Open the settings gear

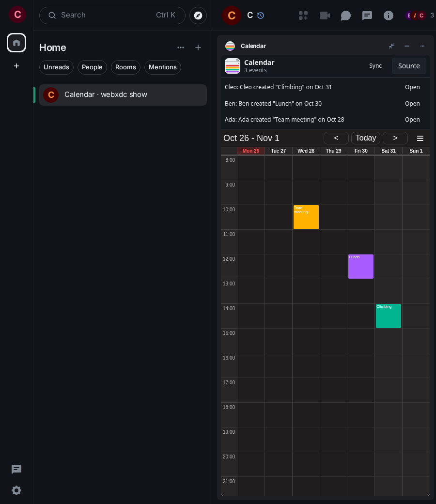pos(16,490)
